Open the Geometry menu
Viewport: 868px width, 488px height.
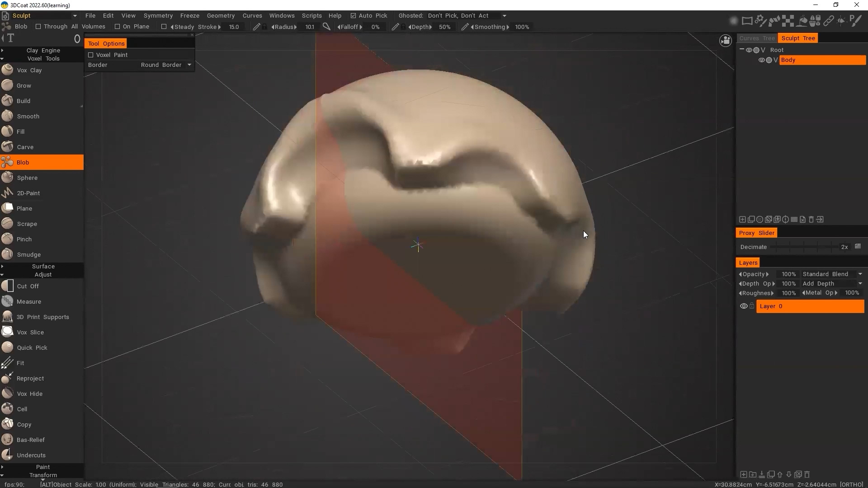[x=221, y=16]
